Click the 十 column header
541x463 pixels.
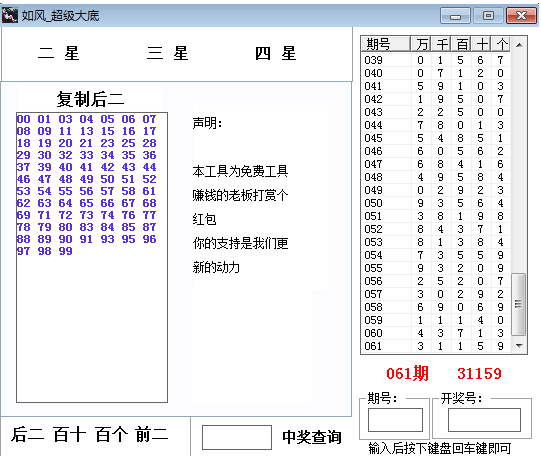click(481, 44)
